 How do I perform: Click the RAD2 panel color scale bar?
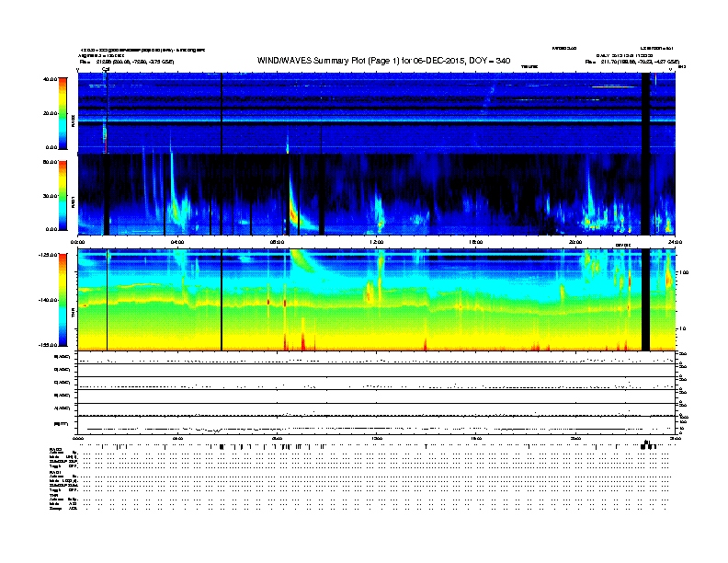point(63,113)
